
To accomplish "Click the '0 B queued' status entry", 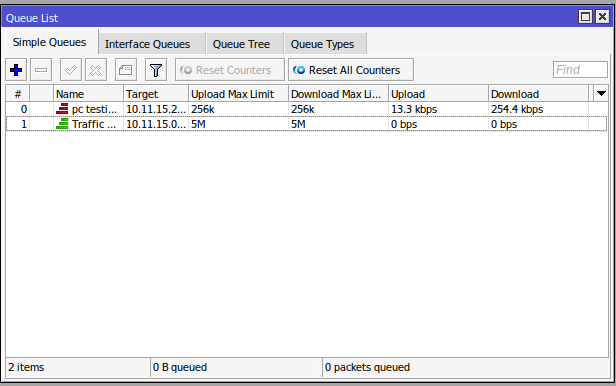I will click(x=180, y=367).
